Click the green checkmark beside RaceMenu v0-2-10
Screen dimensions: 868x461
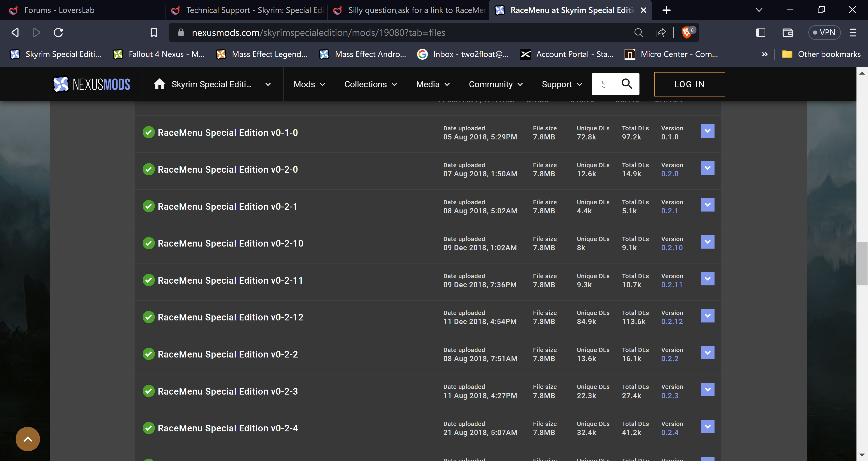click(149, 243)
